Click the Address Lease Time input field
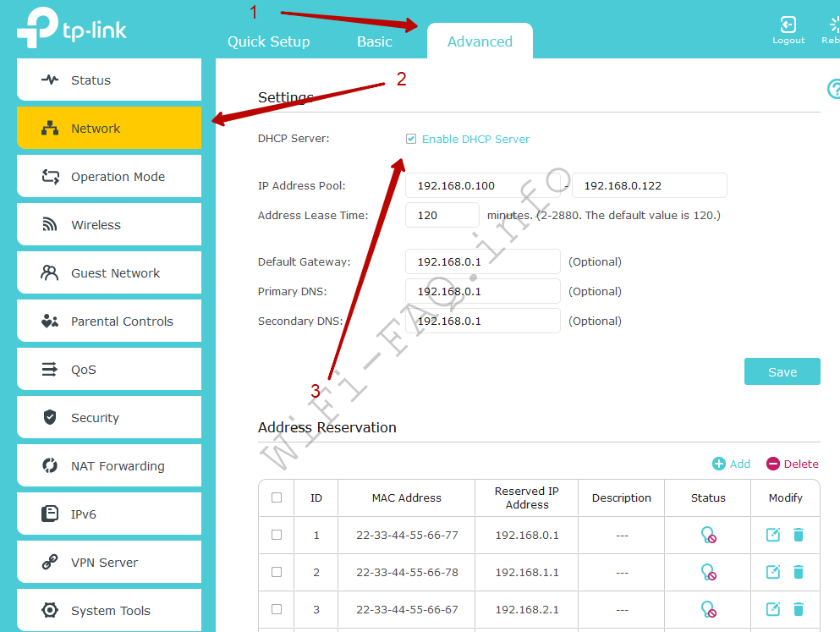This screenshot has height=632, width=840. [442, 215]
